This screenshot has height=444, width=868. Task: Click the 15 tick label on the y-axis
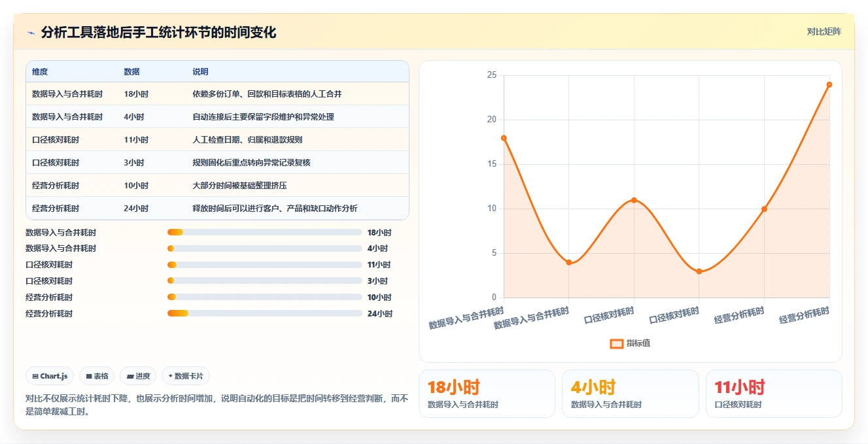click(492, 164)
